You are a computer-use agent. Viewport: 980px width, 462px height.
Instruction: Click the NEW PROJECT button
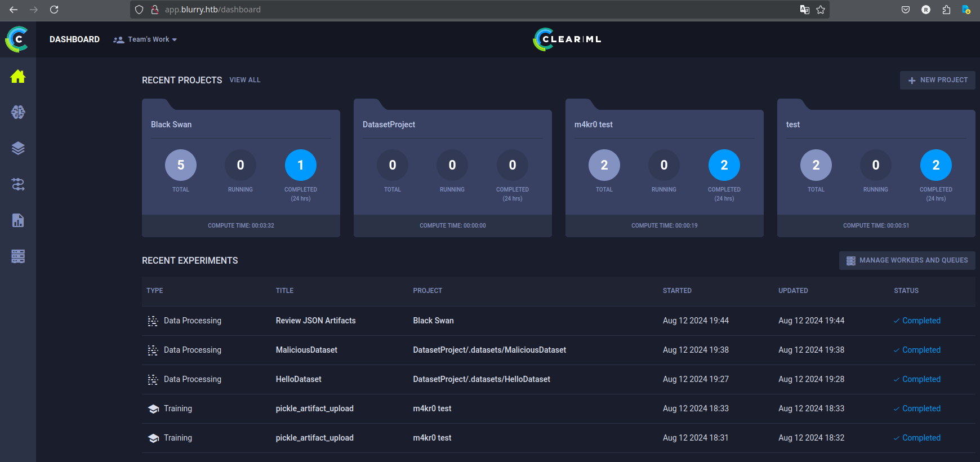pyautogui.click(x=937, y=80)
